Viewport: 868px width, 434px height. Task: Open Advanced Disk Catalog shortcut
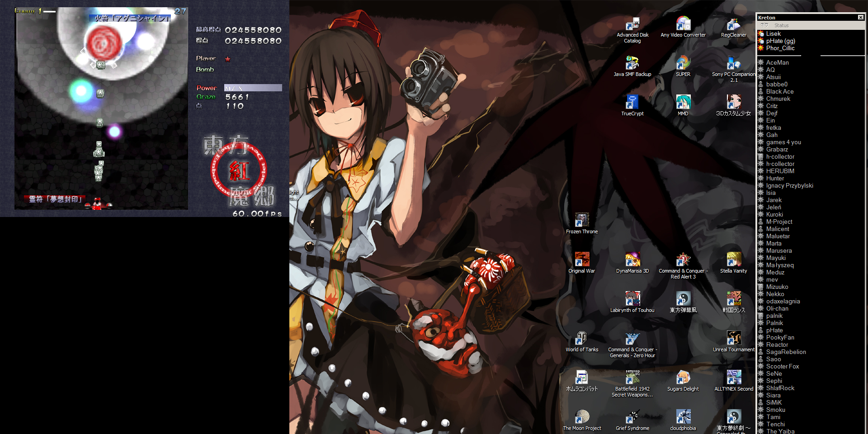point(632,24)
